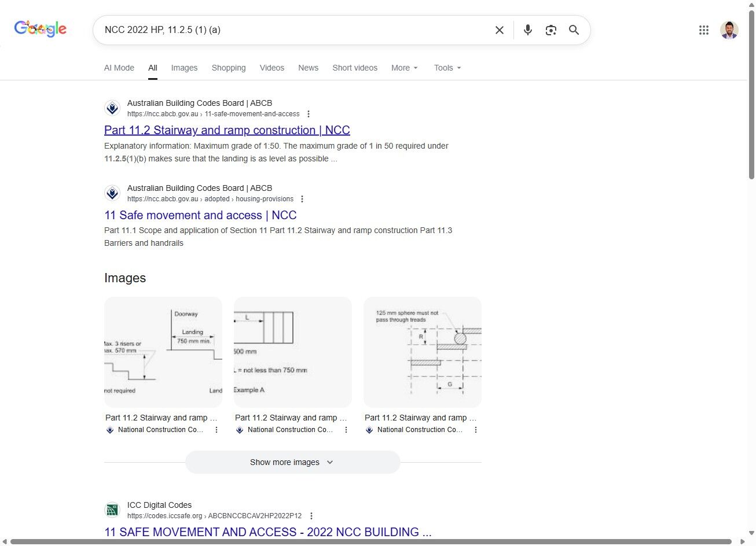Click source icon under third image result
Image resolution: width=756 pixels, height=546 pixels.
tap(369, 430)
